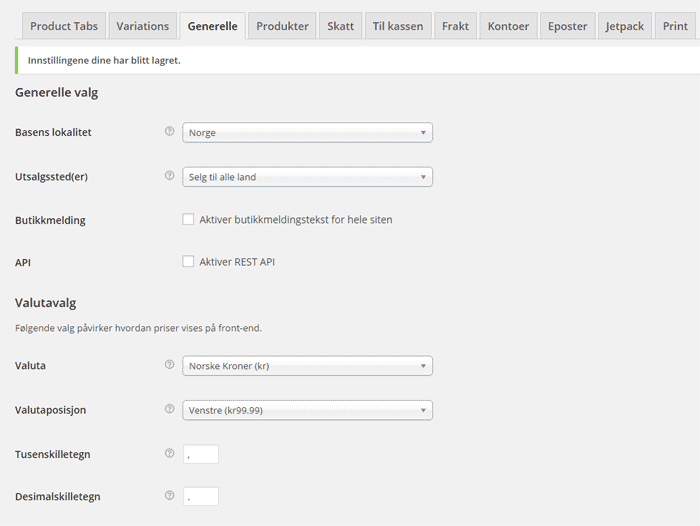
Task: Switch to the Frakt tab
Action: [455, 26]
